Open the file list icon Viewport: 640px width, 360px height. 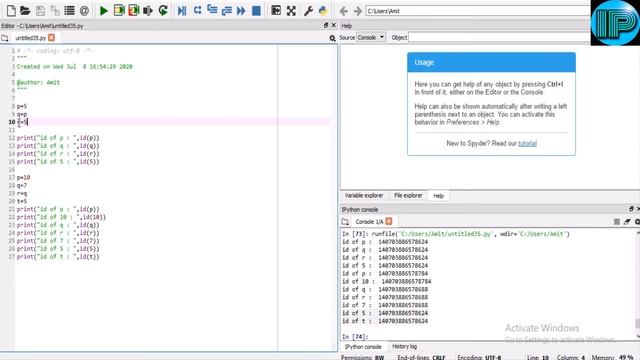69,11
